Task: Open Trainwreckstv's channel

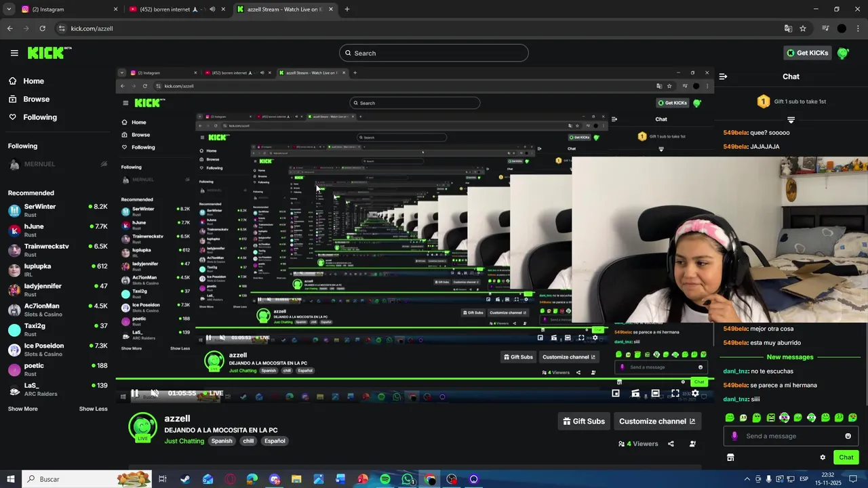Action: pos(58,250)
